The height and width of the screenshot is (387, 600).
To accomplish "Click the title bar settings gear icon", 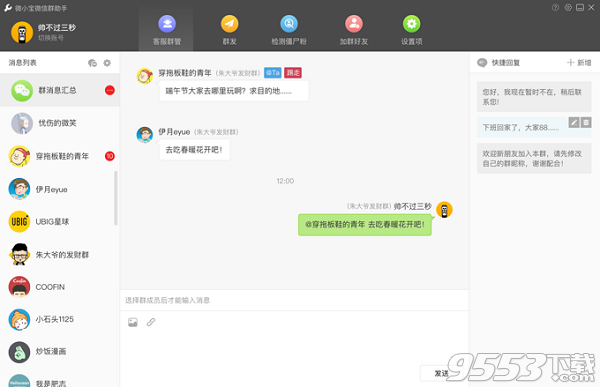I will tap(568, 7).
